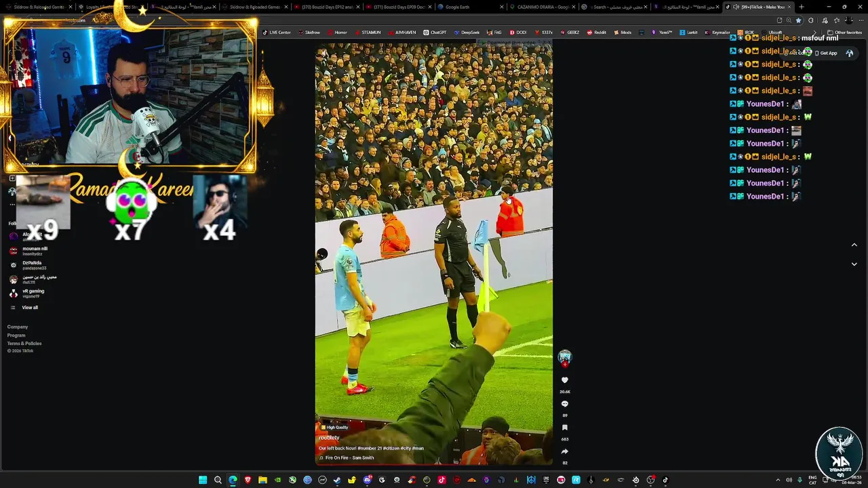Open the Other favorites folder
This screenshot has width=868, height=488.
click(x=844, y=33)
